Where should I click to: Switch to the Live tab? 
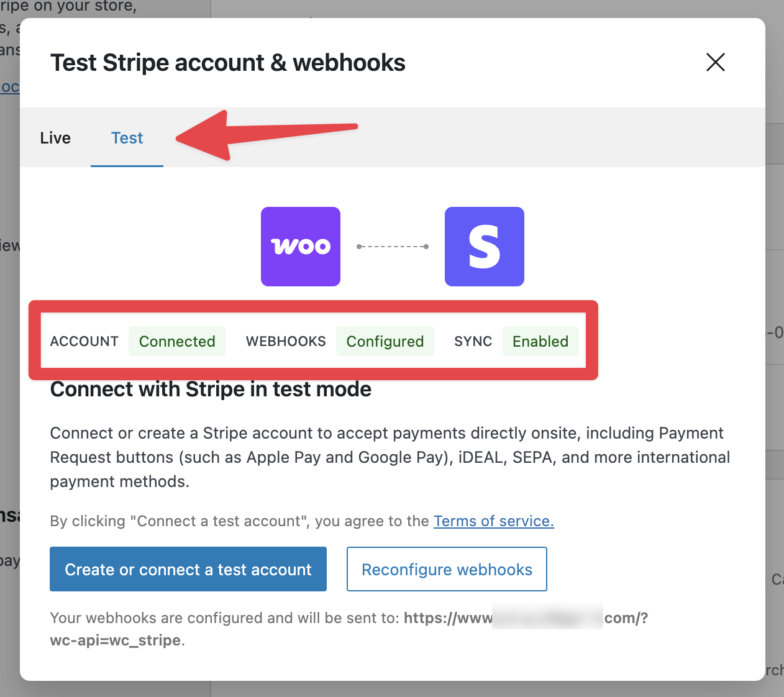click(x=55, y=137)
